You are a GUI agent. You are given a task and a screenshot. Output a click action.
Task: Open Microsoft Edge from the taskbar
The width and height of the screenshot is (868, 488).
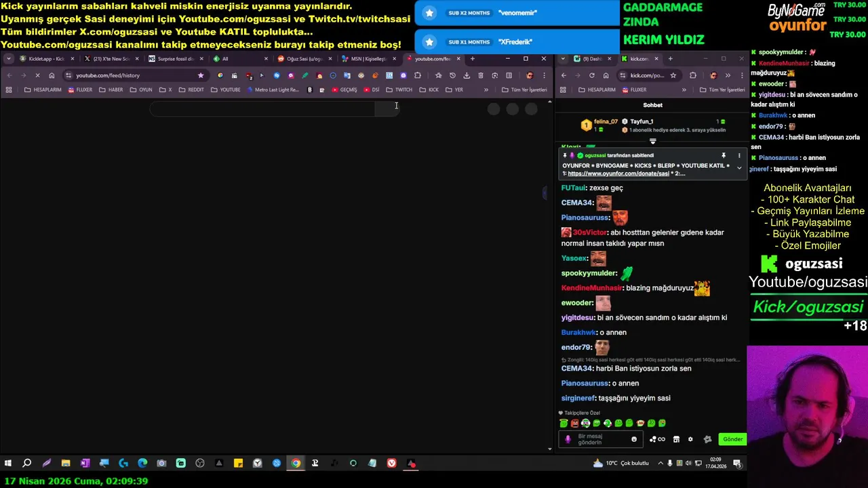(x=142, y=464)
